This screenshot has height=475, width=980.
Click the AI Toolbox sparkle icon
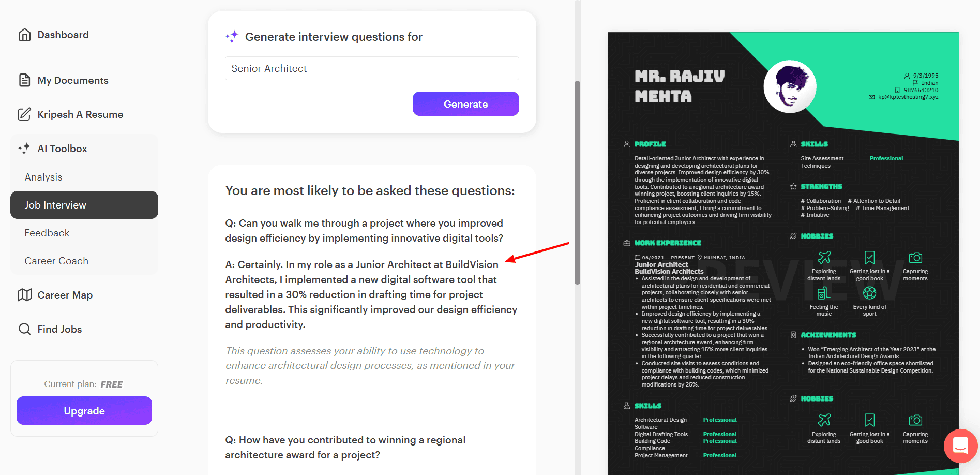coord(24,149)
